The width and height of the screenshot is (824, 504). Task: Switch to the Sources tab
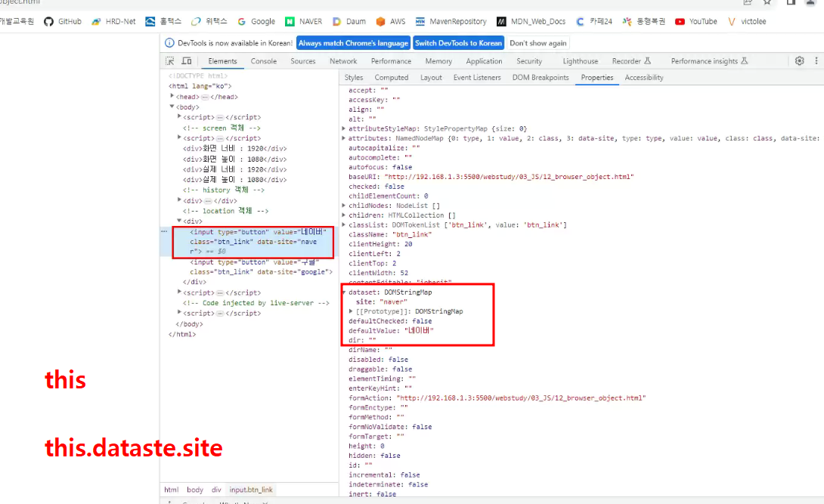[x=302, y=61]
